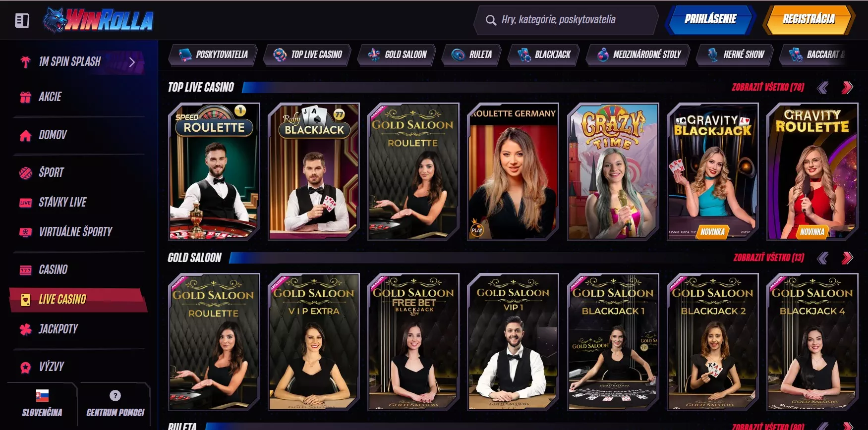This screenshot has height=430, width=868.
Task: Click the Domov home icon
Action: pos(25,135)
